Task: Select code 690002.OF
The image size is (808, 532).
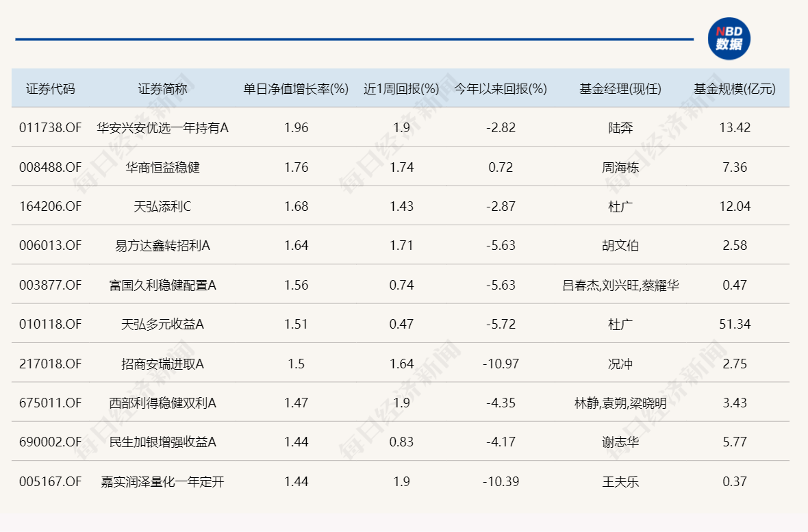Action: point(51,442)
